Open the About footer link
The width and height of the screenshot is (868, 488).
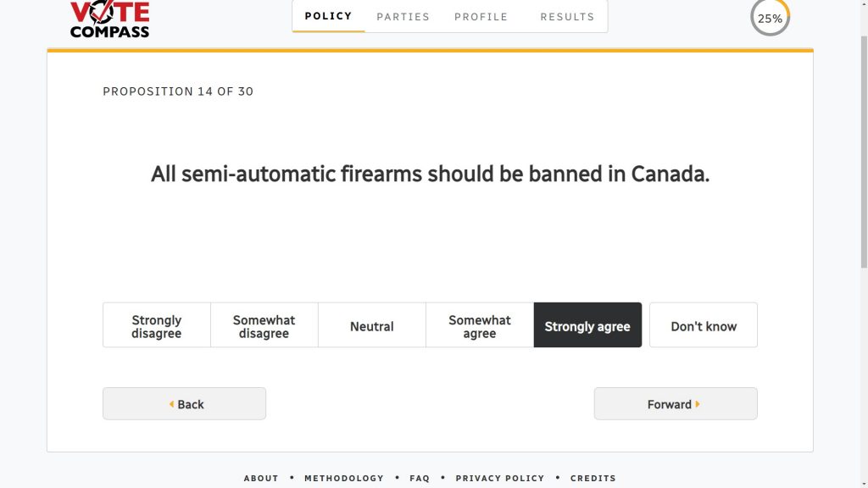coord(261,478)
